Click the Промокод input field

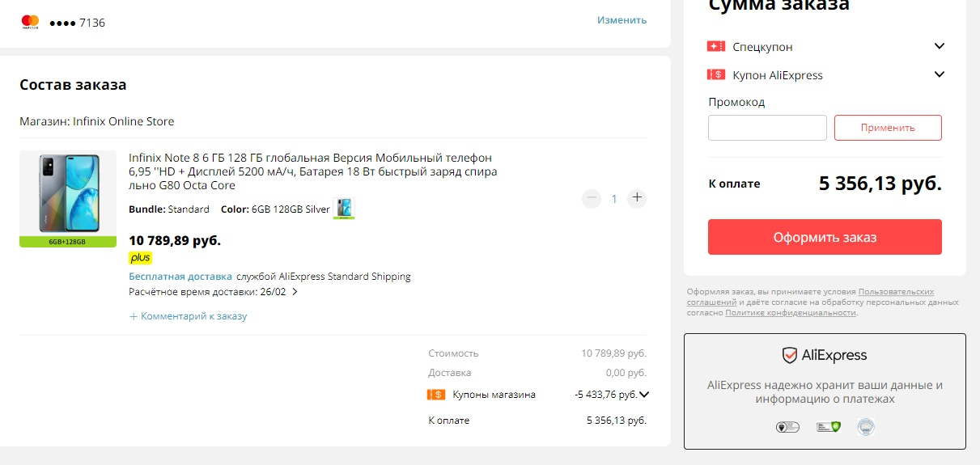point(767,128)
